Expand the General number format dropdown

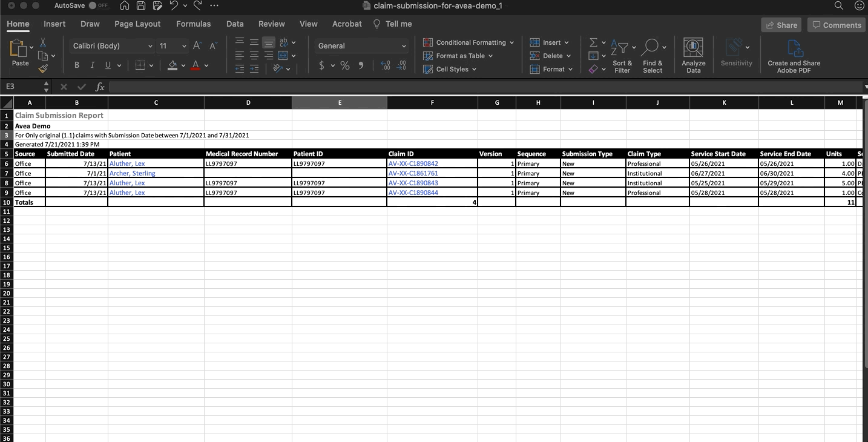click(x=404, y=46)
